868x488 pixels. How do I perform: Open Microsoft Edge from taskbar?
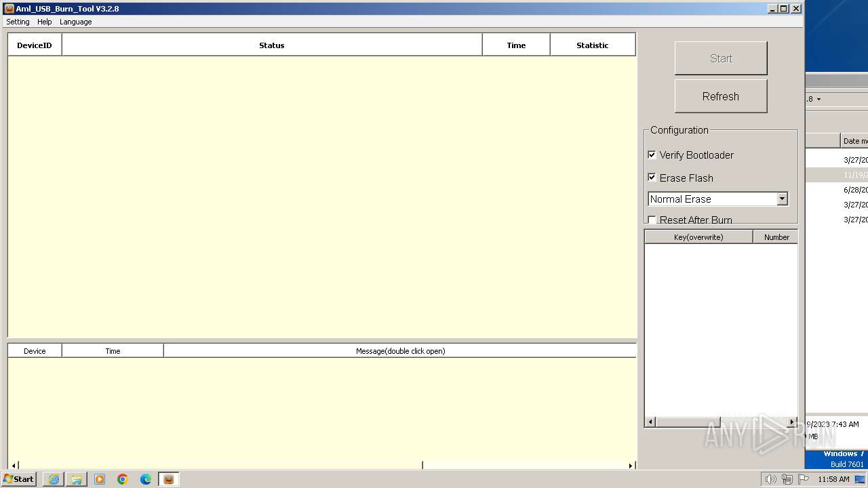pos(146,479)
